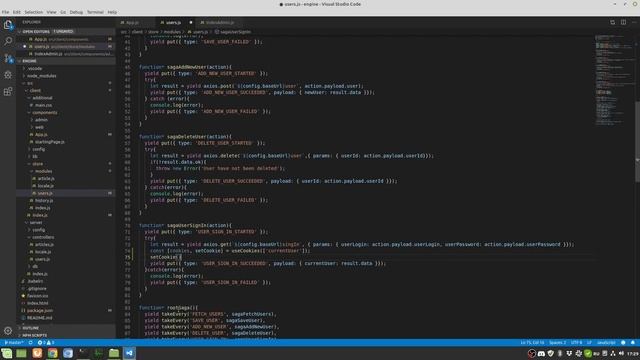This screenshot has width=640, height=360.
Task: Launch Chrome from the taskbar
Action: (53, 353)
